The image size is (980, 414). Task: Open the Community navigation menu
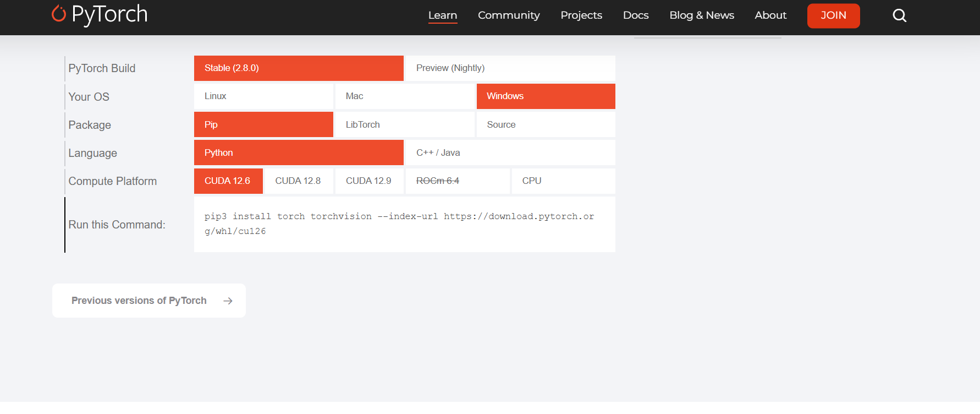pos(509,15)
